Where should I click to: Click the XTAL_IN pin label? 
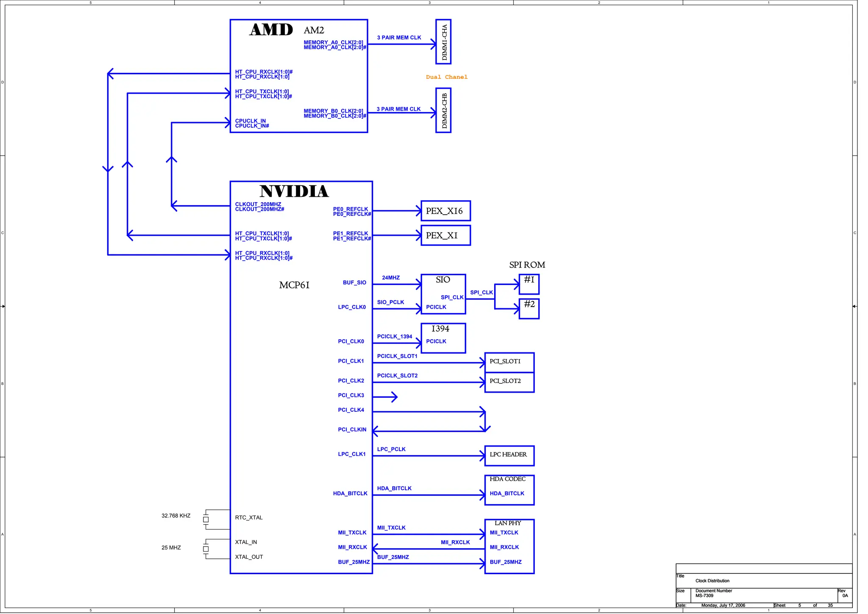(x=246, y=542)
